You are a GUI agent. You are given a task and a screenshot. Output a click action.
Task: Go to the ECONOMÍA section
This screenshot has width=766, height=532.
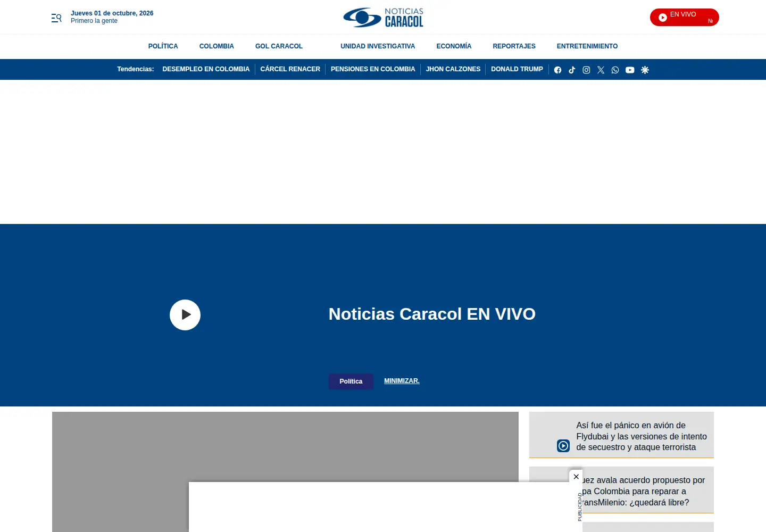[x=454, y=46]
